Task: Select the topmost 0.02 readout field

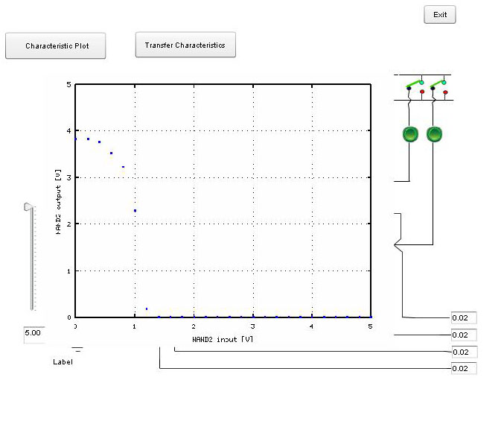Action: 463,318
